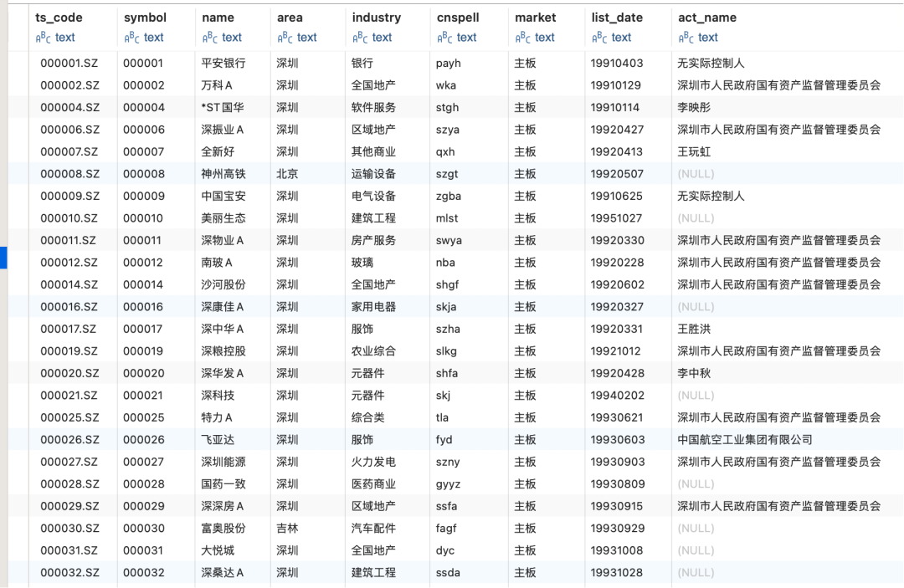Click the text type icon under act_name
The image size is (904, 588).
click(686, 38)
